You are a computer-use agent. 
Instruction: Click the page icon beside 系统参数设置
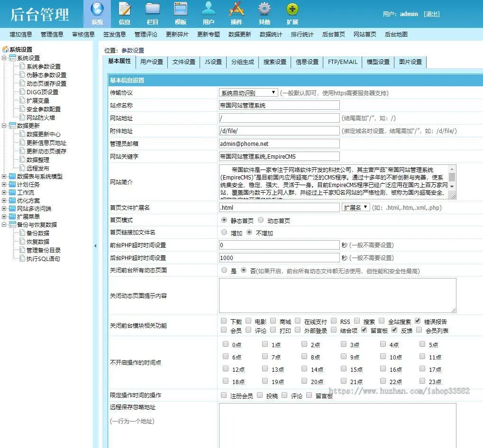(22, 66)
